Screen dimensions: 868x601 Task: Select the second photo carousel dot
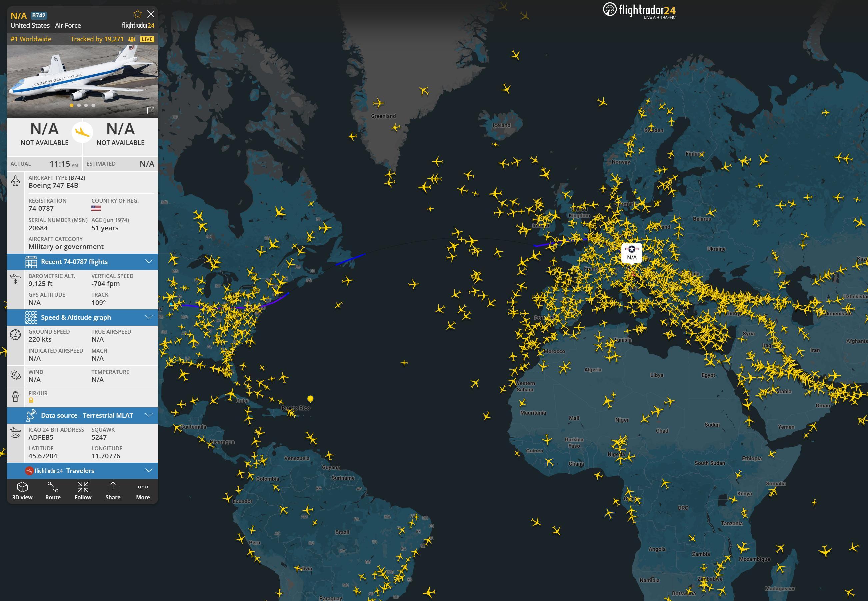(x=79, y=106)
